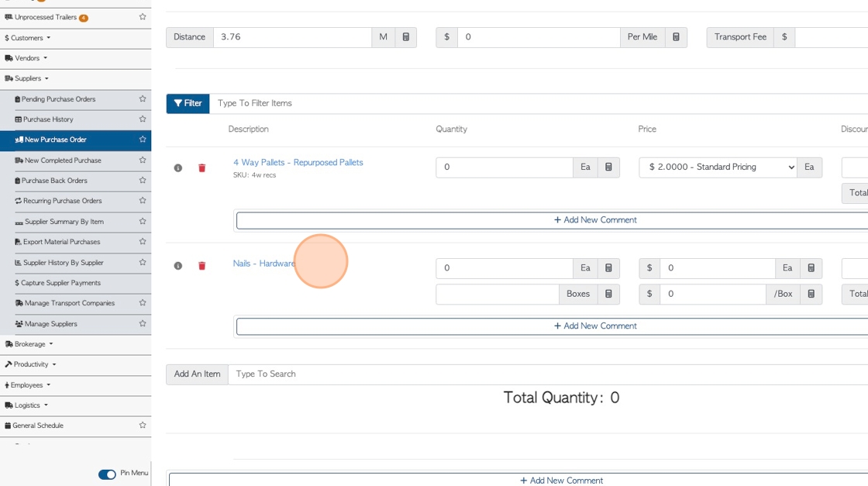The height and width of the screenshot is (486, 868).
Task: Favorite Unprocessed Trailers with its star
Action: pyautogui.click(x=143, y=17)
